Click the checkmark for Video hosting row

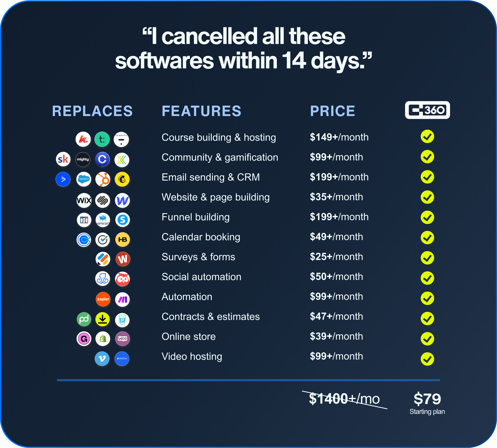point(427,359)
